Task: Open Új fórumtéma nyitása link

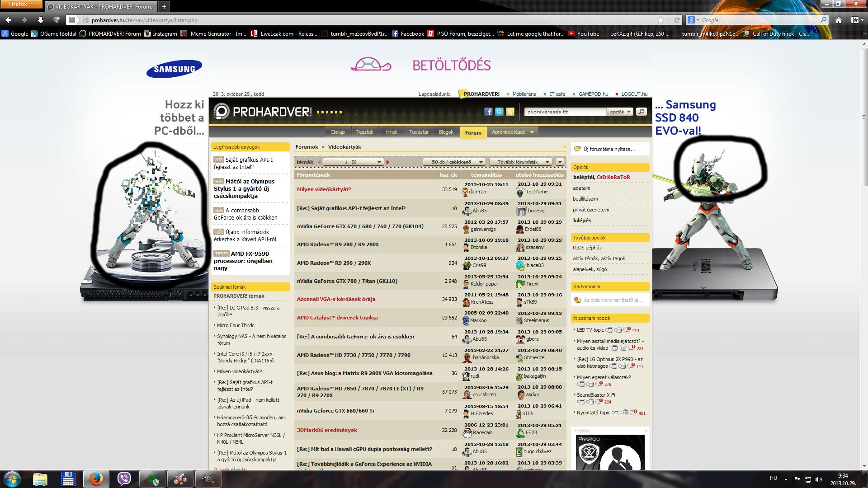Action: [x=609, y=149]
